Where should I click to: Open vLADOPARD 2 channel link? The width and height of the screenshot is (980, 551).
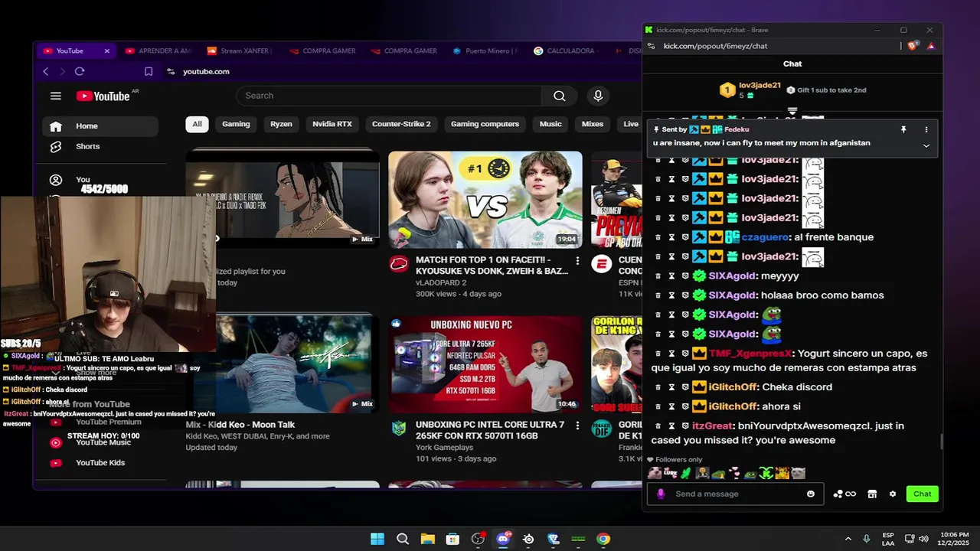439,282
